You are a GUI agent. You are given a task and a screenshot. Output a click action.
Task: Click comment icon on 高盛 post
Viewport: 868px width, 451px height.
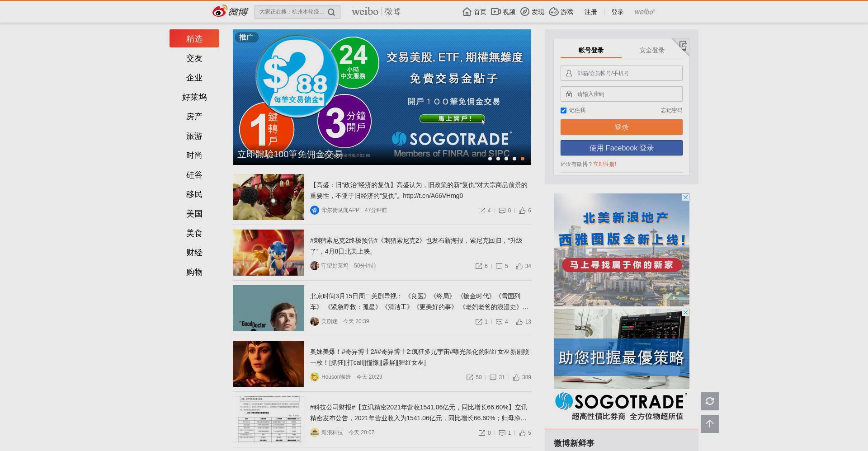click(502, 211)
